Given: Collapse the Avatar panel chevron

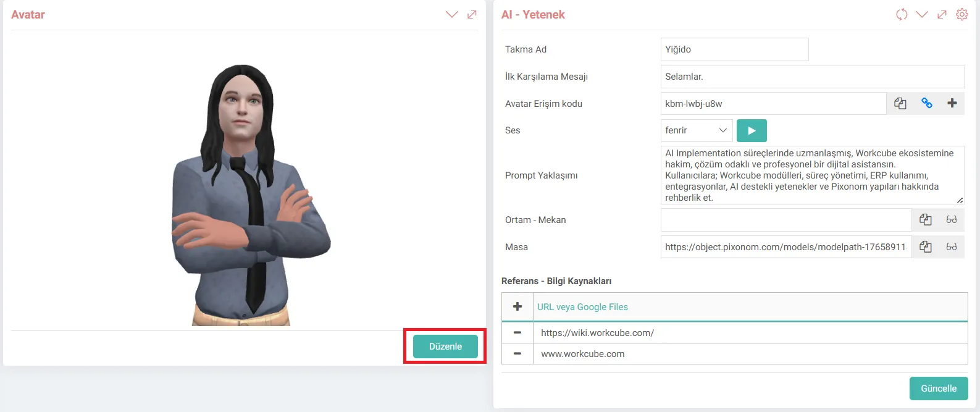Looking at the screenshot, I should point(452,14).
